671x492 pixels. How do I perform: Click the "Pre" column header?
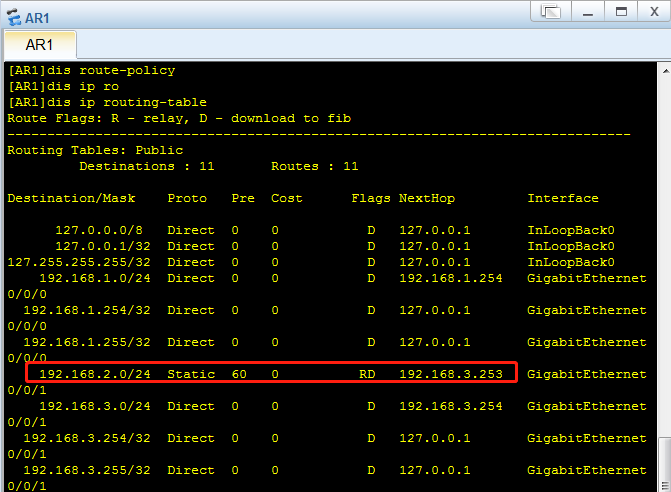tap(243, 198)
